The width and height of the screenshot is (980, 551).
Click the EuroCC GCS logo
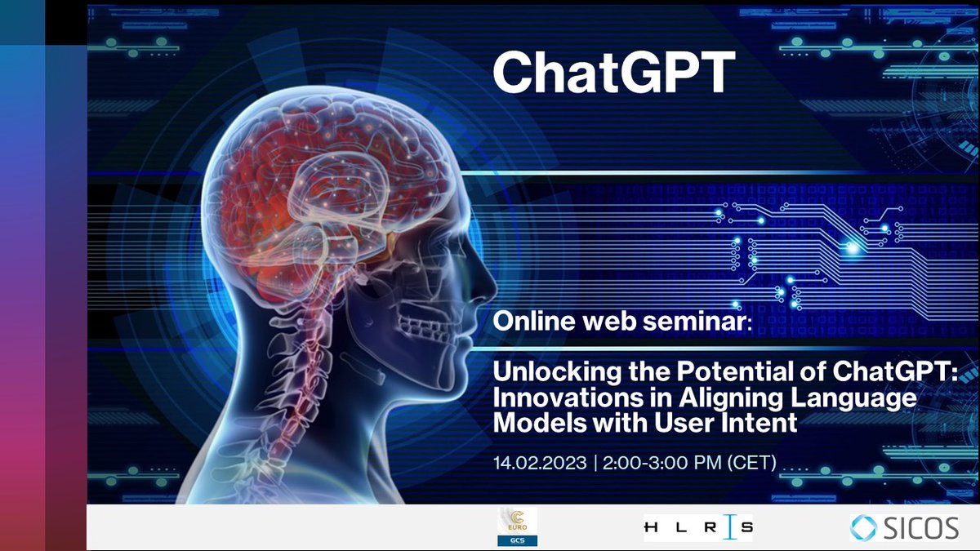[518, 527]
